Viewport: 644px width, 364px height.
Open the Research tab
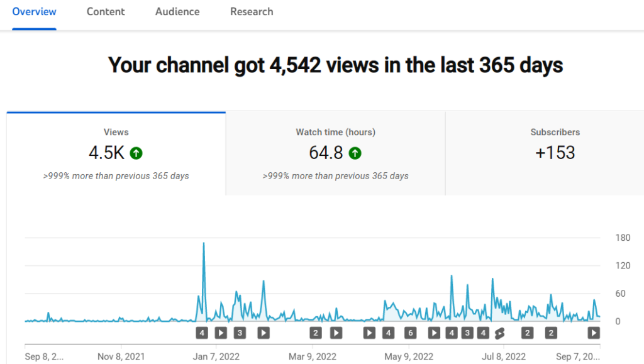click(252, 12)
